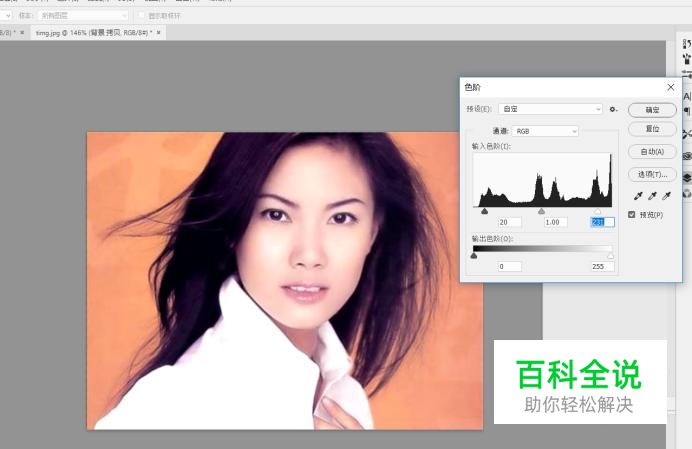Viewport: 692px width, 449px height.
Task: Select the black point eyedropper in Levels
Action: [638, 196]
